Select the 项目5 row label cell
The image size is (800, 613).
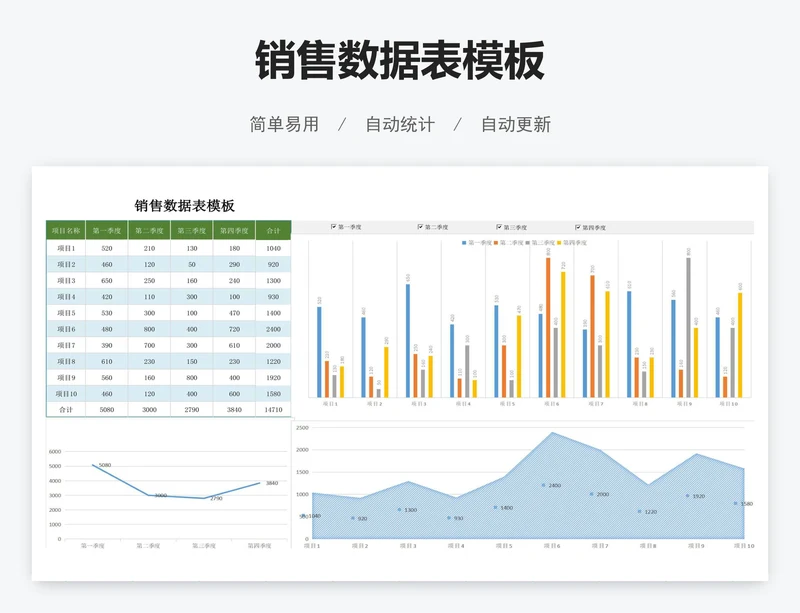[x=67, y=313]
